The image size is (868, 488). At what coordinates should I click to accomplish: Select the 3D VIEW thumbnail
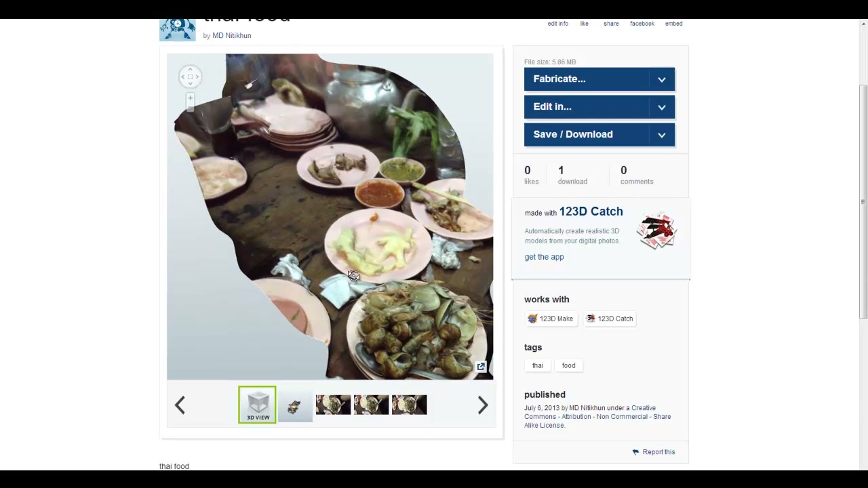[x=257, y=405]
